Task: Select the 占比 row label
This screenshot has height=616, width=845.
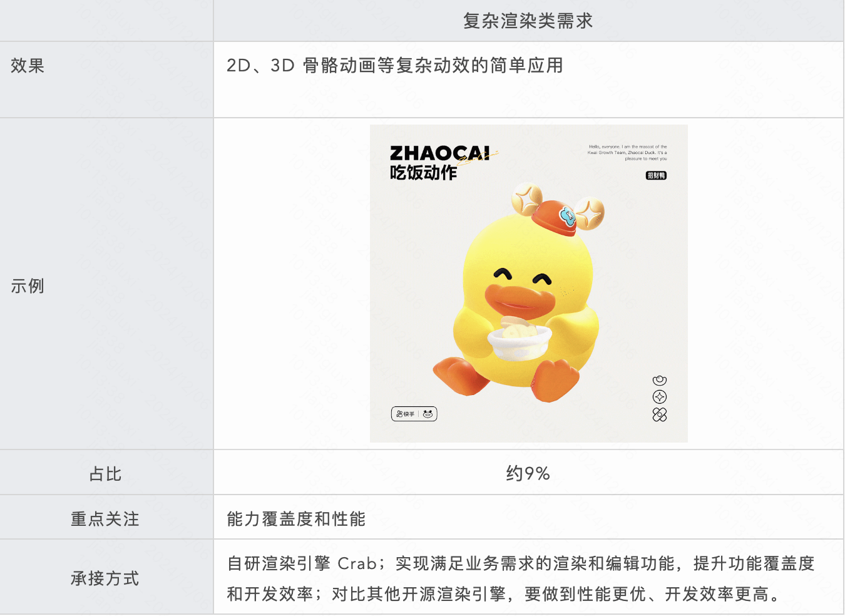Action: pyautogui.click(x=105, y=474)
